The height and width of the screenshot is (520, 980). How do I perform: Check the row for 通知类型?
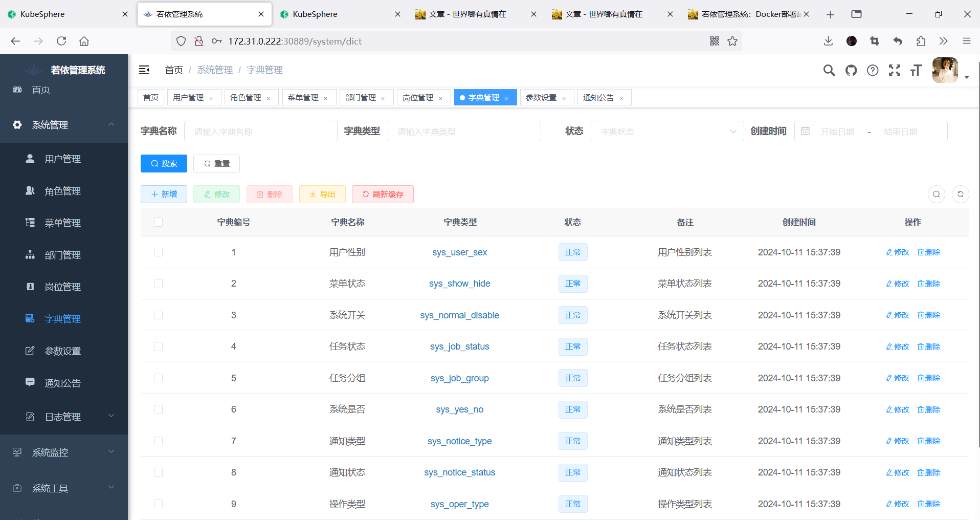pos(158,441)
